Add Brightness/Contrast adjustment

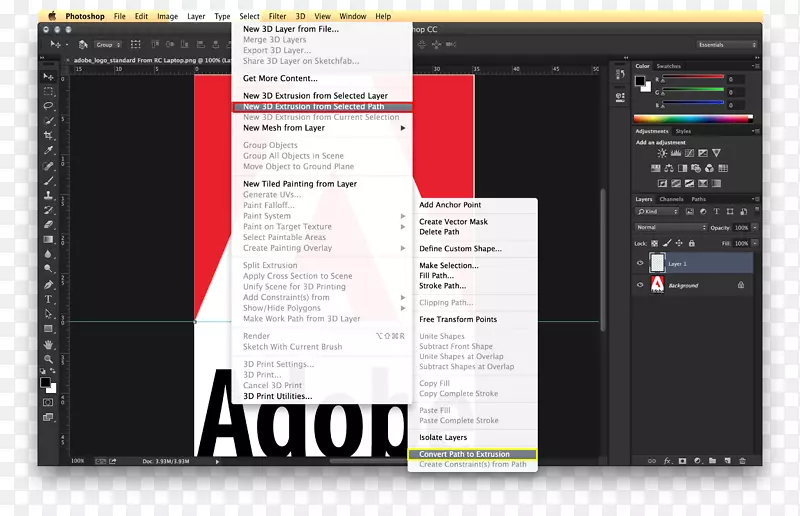tap(662, 153)
